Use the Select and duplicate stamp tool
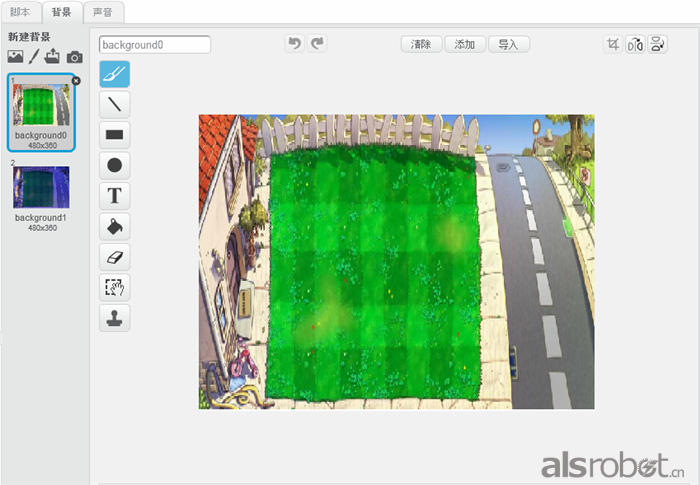The height and width of the screenshot is (485, 700). point(114,319)
